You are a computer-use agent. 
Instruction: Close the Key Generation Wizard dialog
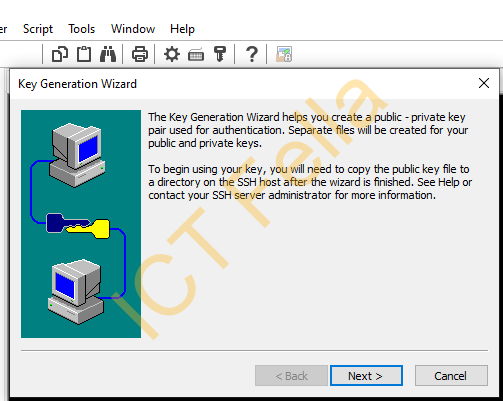click(x=484, y=83)
